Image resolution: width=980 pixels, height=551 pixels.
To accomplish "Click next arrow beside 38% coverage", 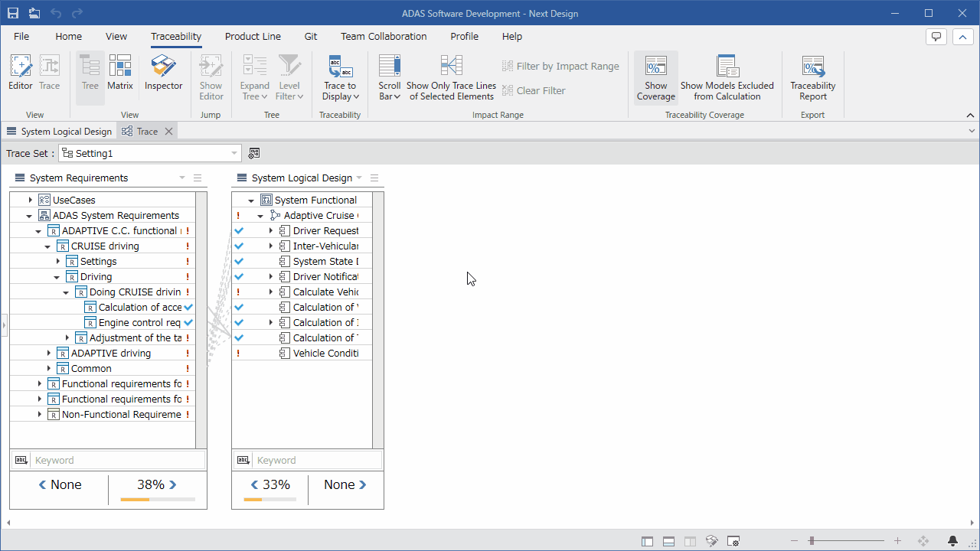I will (x=172, y=484).
